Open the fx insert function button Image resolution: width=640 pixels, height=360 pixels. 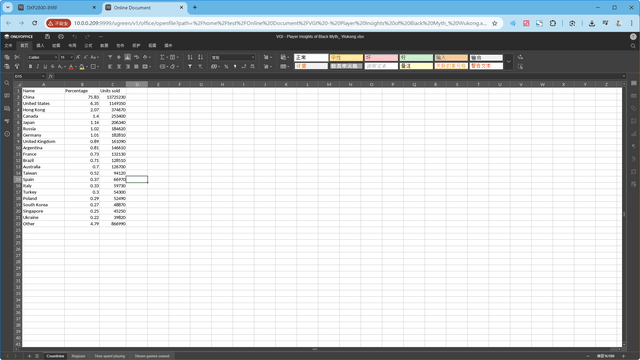point(51,76)
